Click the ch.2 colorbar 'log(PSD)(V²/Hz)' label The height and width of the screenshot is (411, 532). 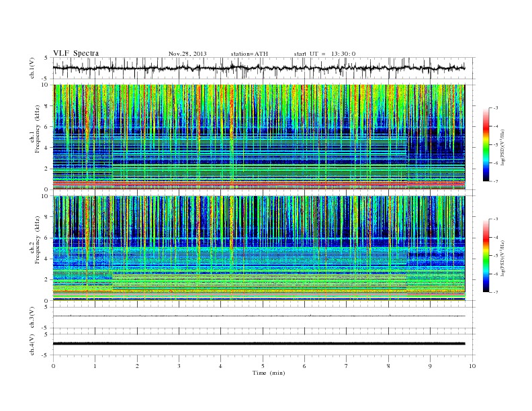[x=502, y=258]
